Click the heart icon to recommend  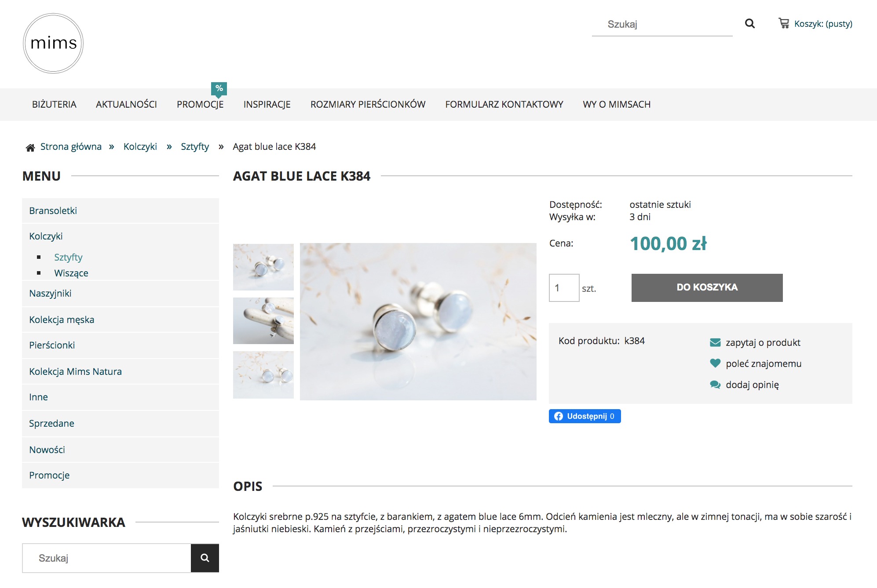(x=715, y=363)
